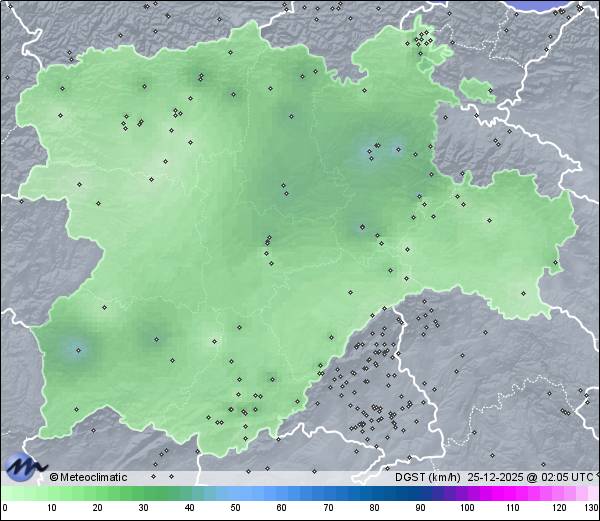Click the scale label 0 on the legend
This screenshot has width=600, height=521.
[x=5, y=509]
